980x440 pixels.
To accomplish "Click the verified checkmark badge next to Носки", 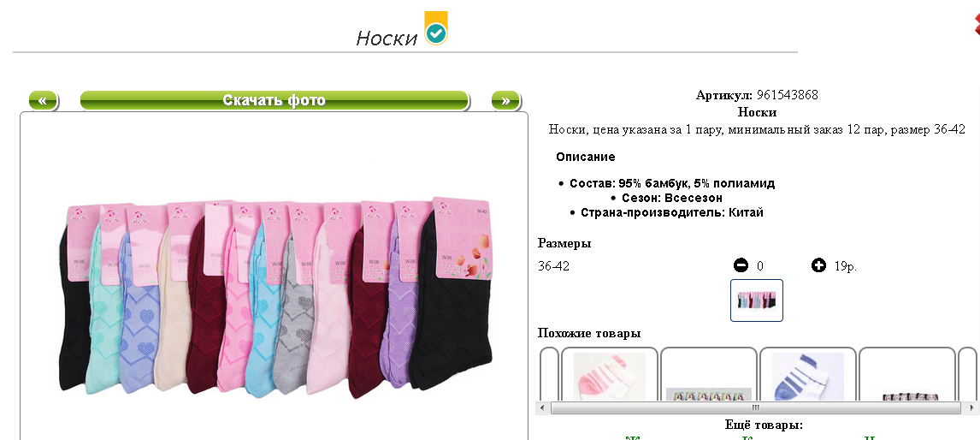I will point(435,28).
